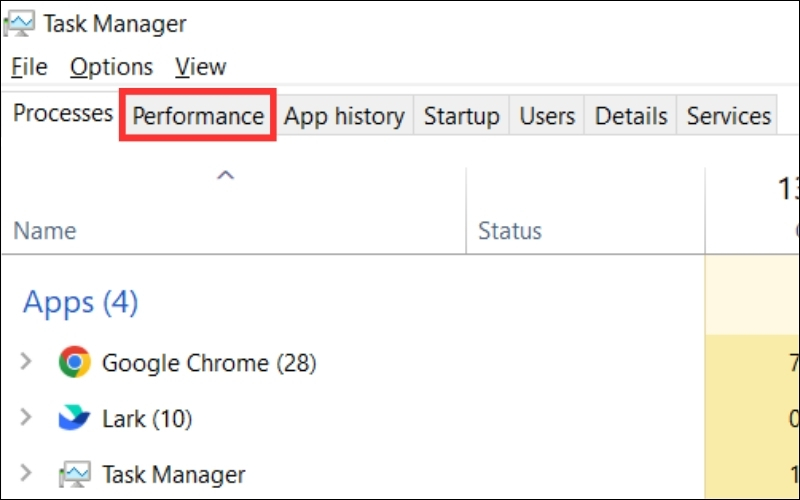Image resolution: width=800 pixels, height=500 pixels.
Task: Switch to the App history tab
Action: [x=344, y=116]
